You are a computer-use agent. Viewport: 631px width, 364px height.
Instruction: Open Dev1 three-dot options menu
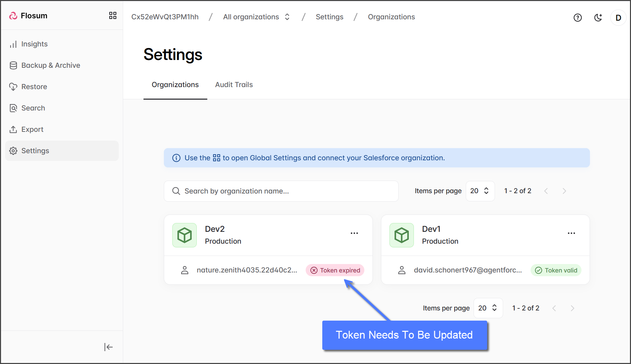[x=571, y=233]
